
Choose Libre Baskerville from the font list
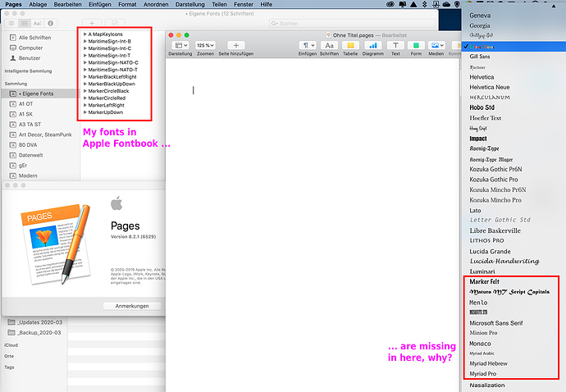coord(495,230)
